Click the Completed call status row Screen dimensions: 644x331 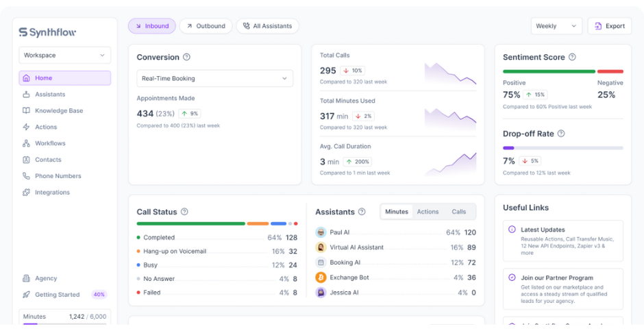click(217, 238)
